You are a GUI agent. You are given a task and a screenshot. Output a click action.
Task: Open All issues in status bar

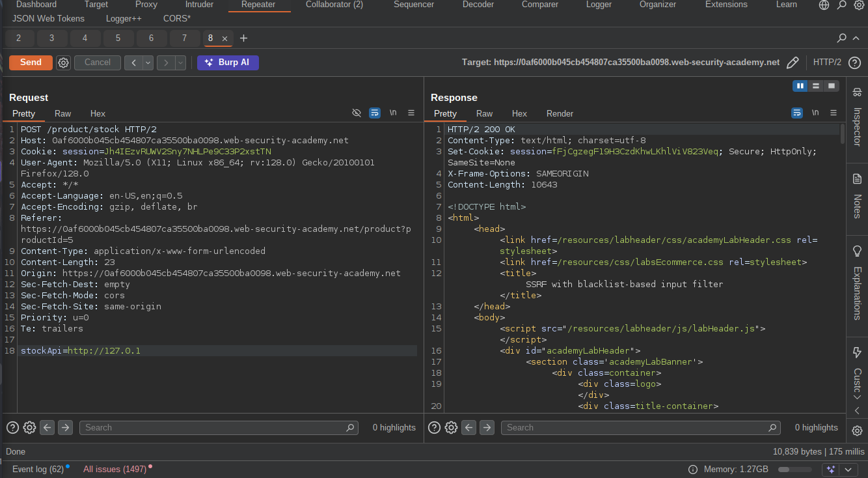(115, 469)
